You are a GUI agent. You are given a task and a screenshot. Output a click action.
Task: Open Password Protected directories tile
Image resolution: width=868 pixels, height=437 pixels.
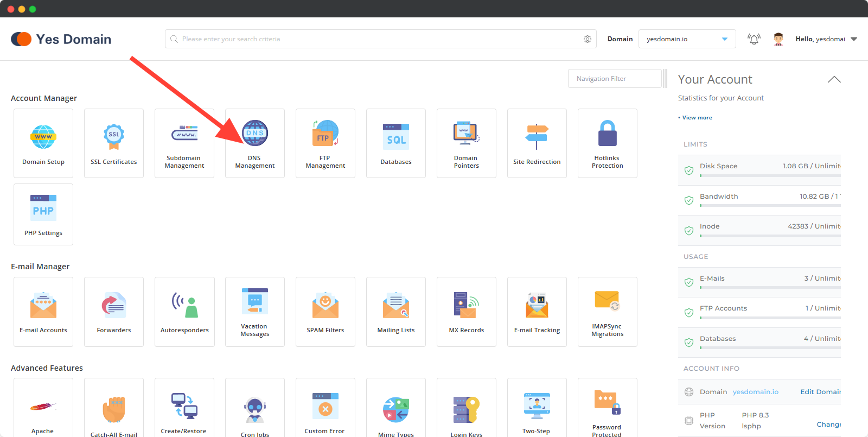[608, 408]
